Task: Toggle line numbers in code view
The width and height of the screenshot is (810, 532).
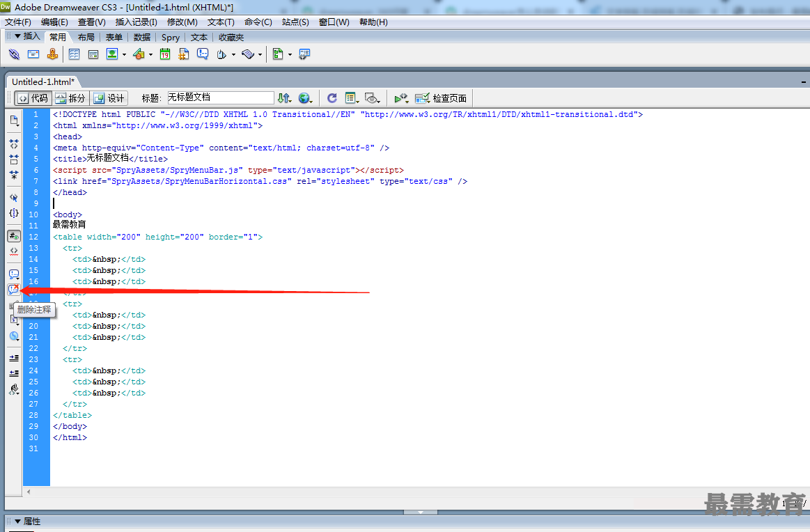Action: click(x=14, y=236)
